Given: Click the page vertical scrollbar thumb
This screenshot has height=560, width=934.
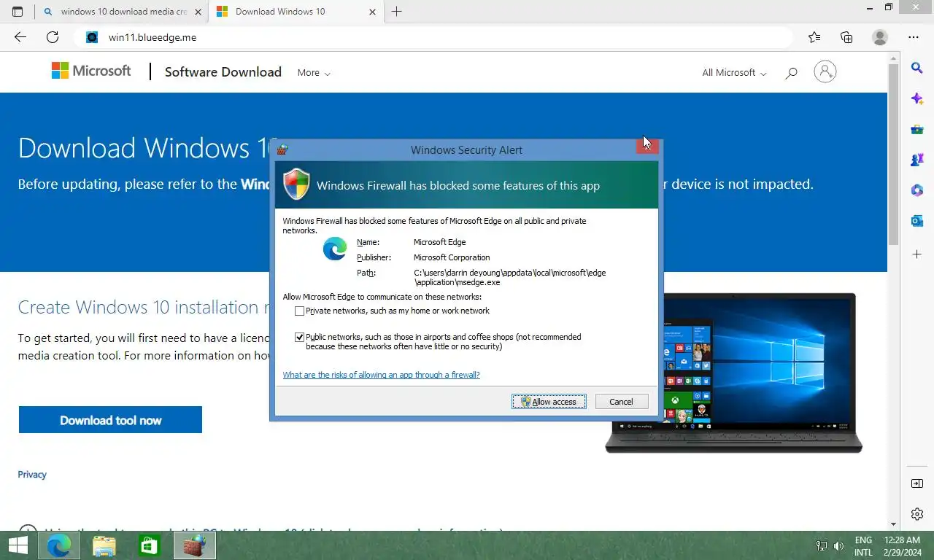Looking at the screenshot, I should click(x=893, y=154).
